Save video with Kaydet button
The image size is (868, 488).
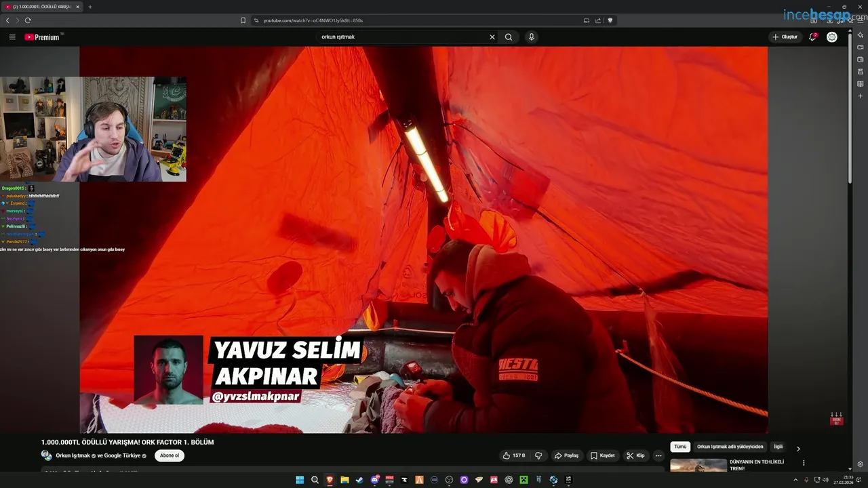(602, 455)
